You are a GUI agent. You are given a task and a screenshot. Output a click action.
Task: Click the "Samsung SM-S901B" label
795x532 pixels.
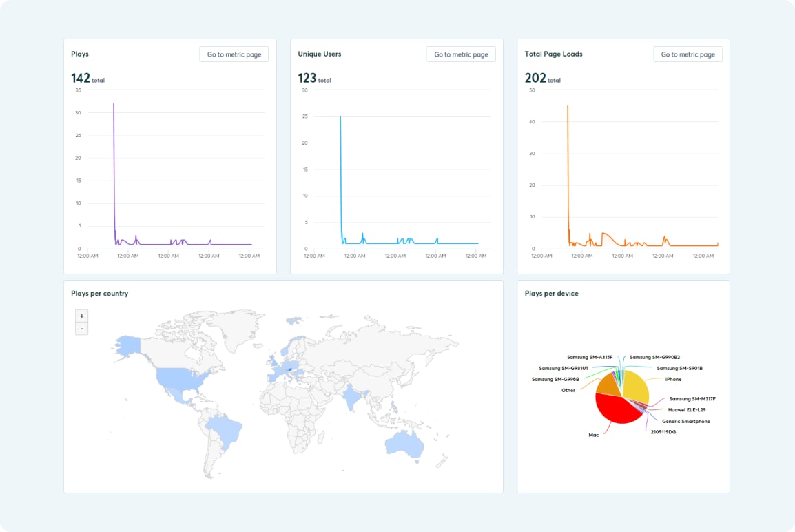680,369
